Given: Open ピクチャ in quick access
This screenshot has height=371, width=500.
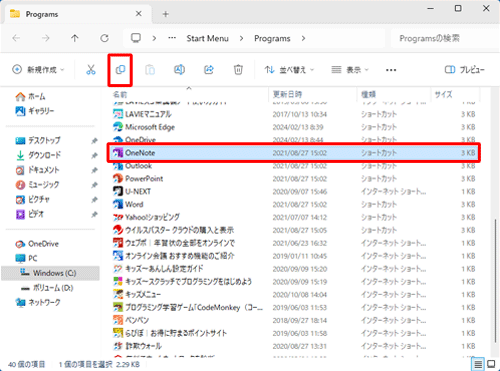Looking at the screenshot, I should (x=33, y=199).
